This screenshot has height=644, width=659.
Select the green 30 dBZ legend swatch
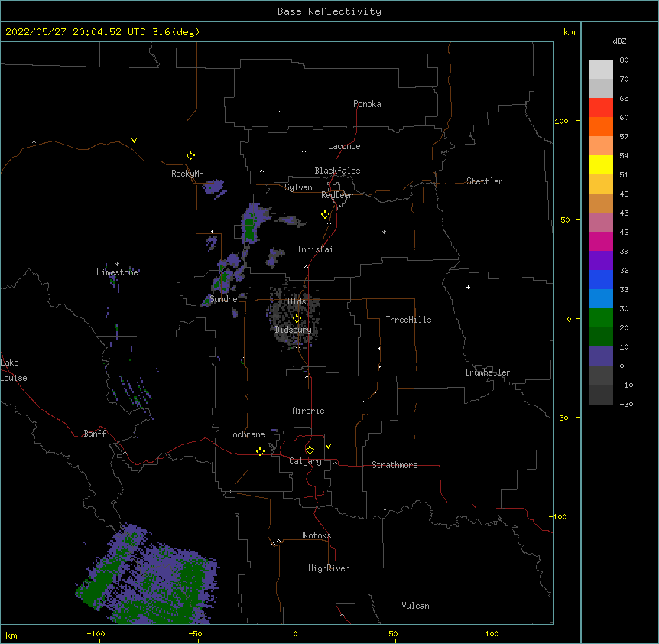pyautogui.click(x=601, y=318)
